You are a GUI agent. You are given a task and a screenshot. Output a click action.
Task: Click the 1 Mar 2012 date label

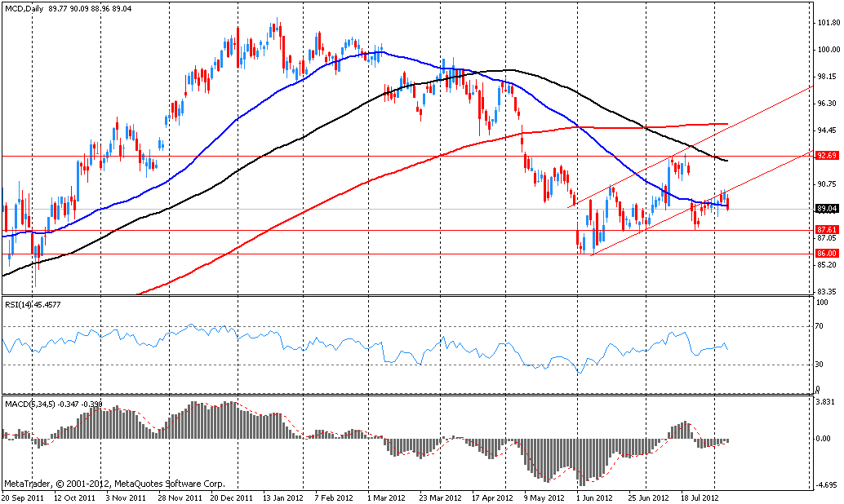coord(386,498)
